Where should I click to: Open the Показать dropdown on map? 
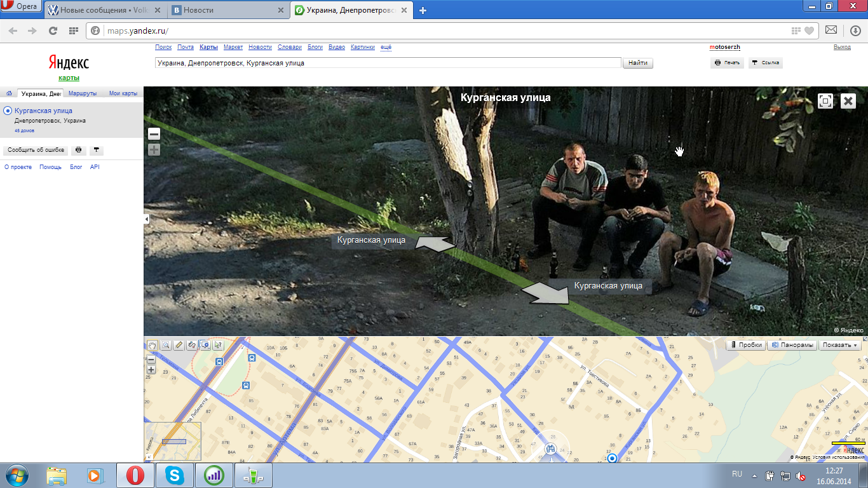click(839, 345)
